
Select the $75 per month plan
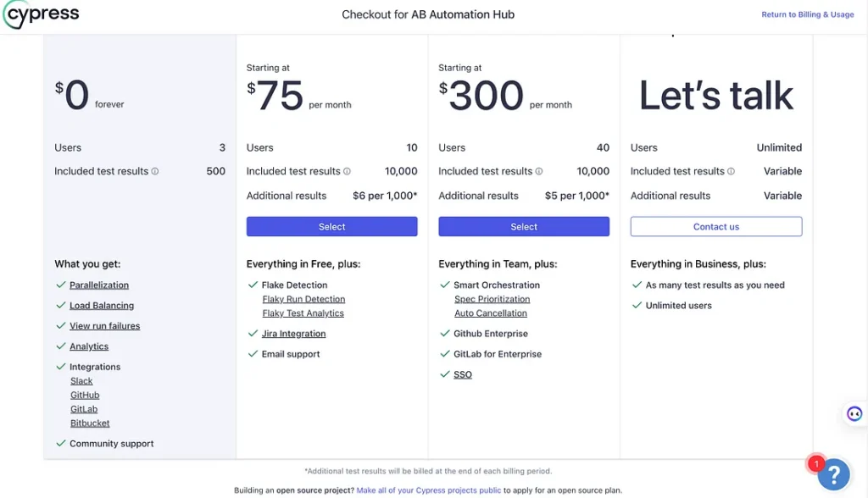[x=331, y=227]
